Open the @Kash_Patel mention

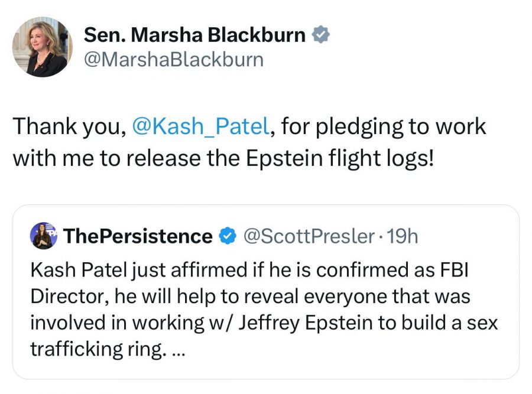coord(202,126)
